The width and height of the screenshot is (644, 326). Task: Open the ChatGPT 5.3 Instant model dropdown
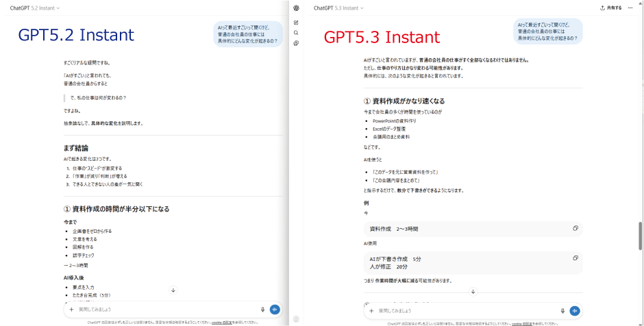click(x=338, y=8)
